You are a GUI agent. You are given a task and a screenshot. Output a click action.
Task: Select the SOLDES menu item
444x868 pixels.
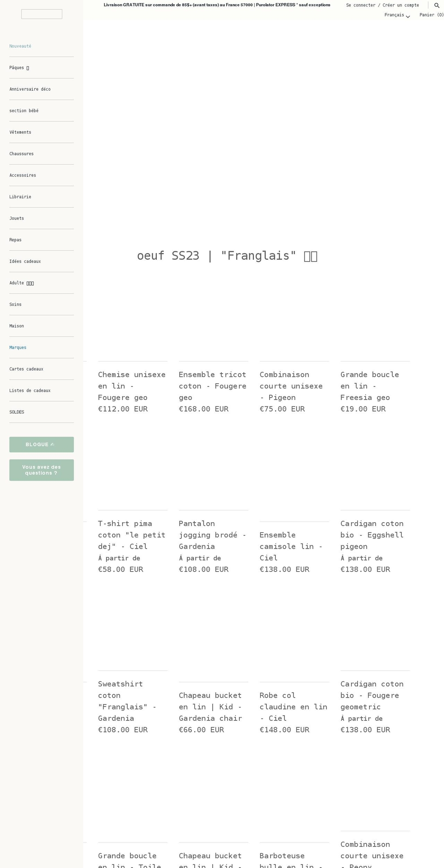pyautogui.click(x=17, y=412)
